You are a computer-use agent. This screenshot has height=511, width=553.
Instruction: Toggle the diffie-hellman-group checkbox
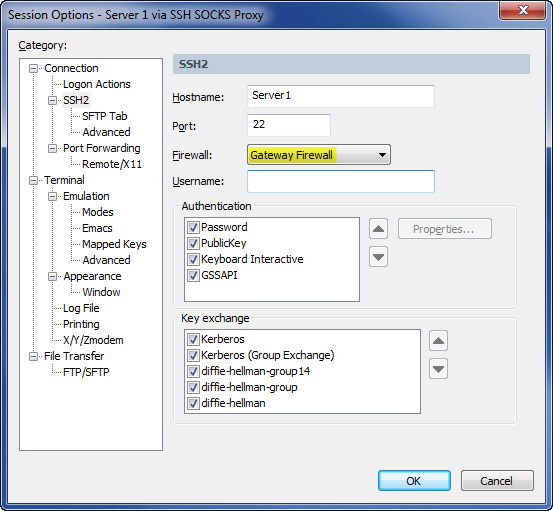coord(193,387)
